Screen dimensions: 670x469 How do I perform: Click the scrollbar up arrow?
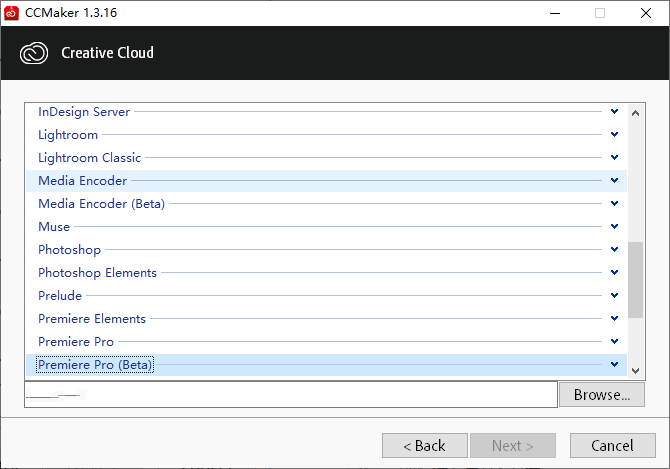click(x=636, y=112)
